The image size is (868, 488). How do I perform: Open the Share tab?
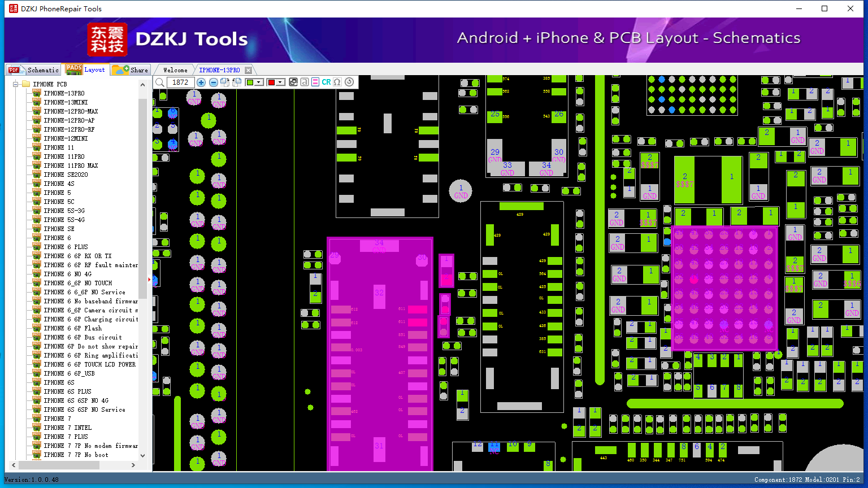(130, 69)
